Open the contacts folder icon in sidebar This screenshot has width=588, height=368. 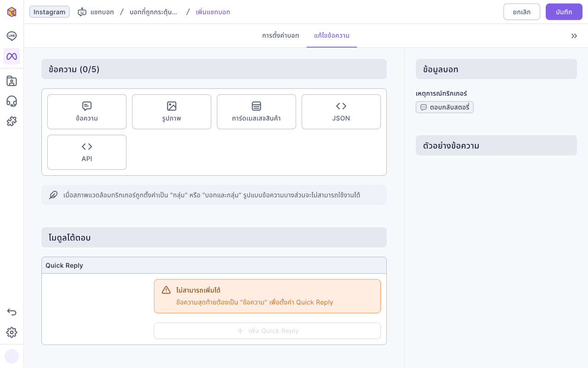(12, 81)
